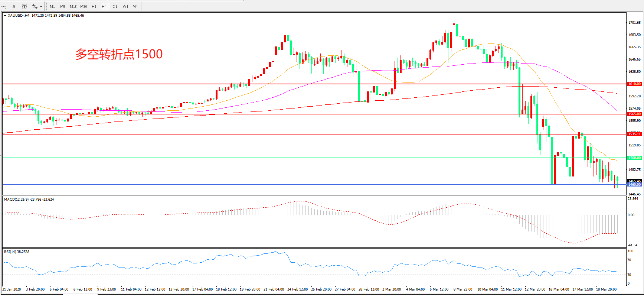The width and height of the screenshot is (644, 295).
Task: Open the arrows tool dropdown arrow
Action: coord(41,6)
